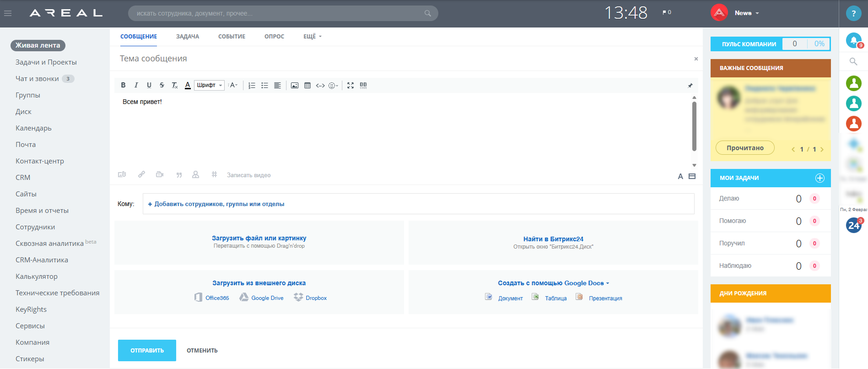The image size is (868, 369).
Task: Add a new task with the plus icon
Action: [x=820, y=178]
